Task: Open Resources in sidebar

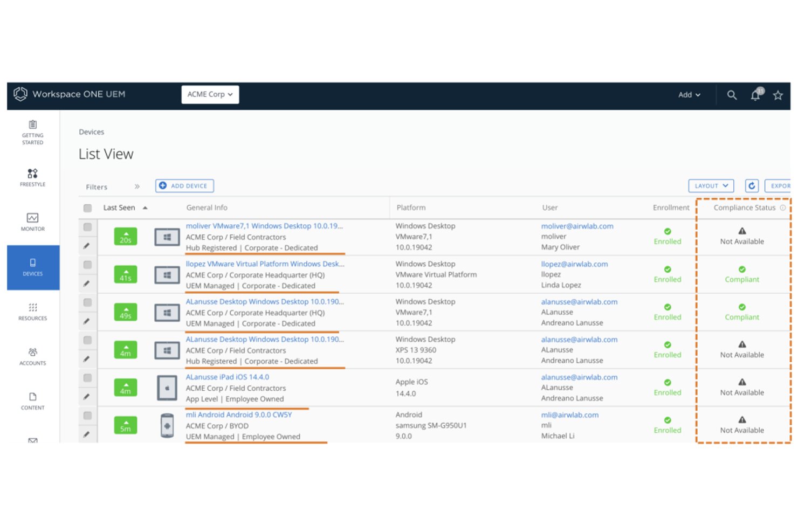Action: pyautogui.click(x=33, y=312)
